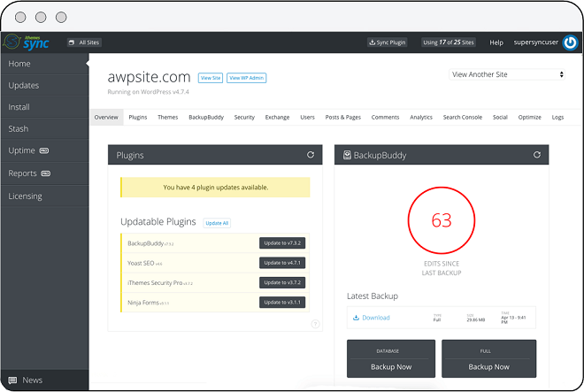Image resolution: width=584 pixels, height=392 pixels.
Task: Open the Help link
Action: pyautogui.click(x=496, y=42)
